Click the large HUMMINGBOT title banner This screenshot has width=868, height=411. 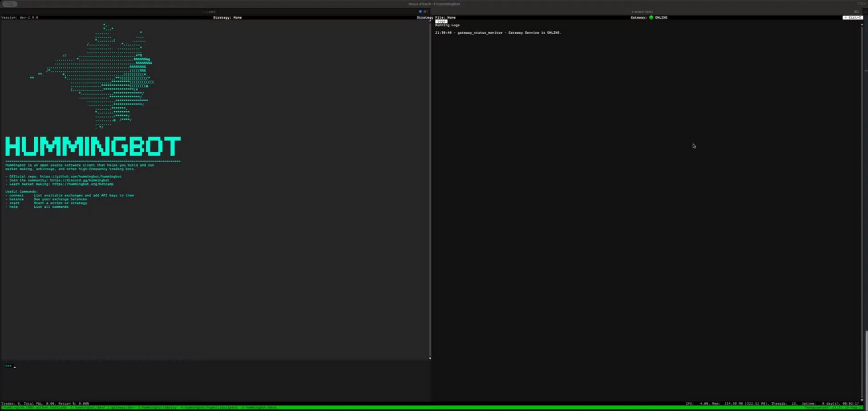[x=93, y=147]
